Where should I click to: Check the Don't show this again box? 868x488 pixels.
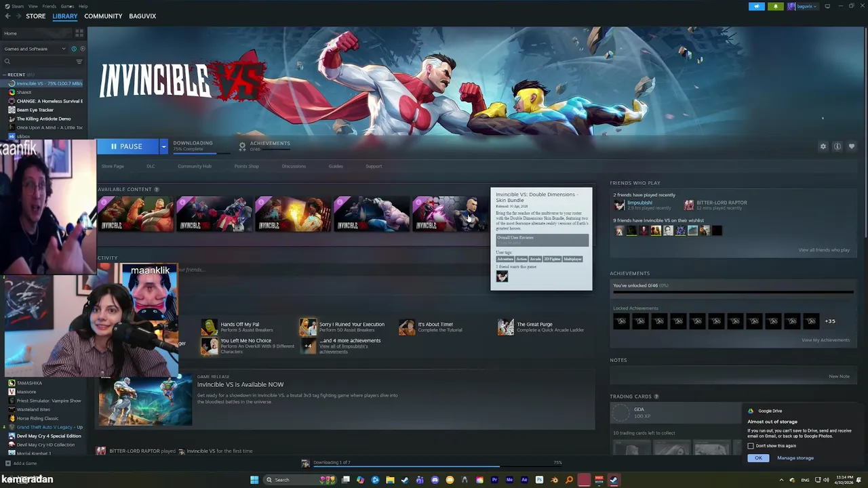[751, 446]
